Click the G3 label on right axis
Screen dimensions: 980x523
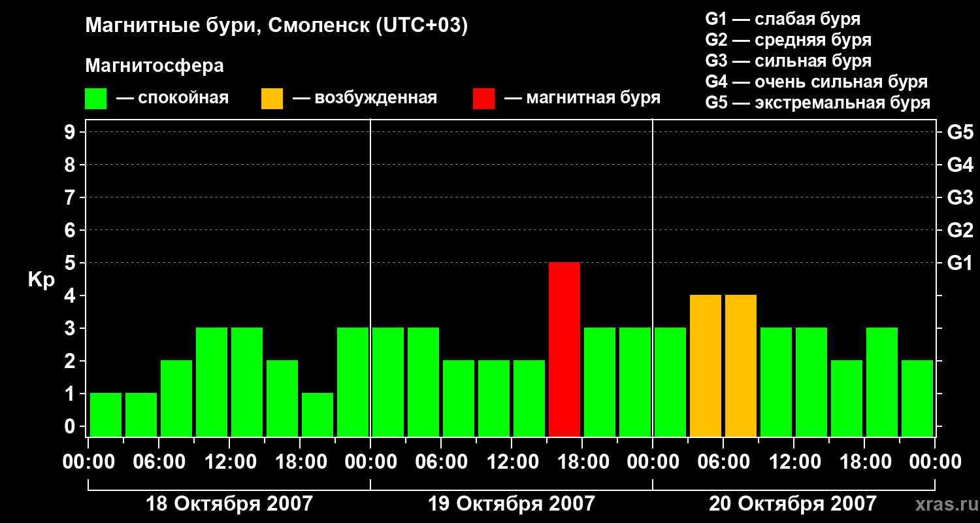point(960,197)
